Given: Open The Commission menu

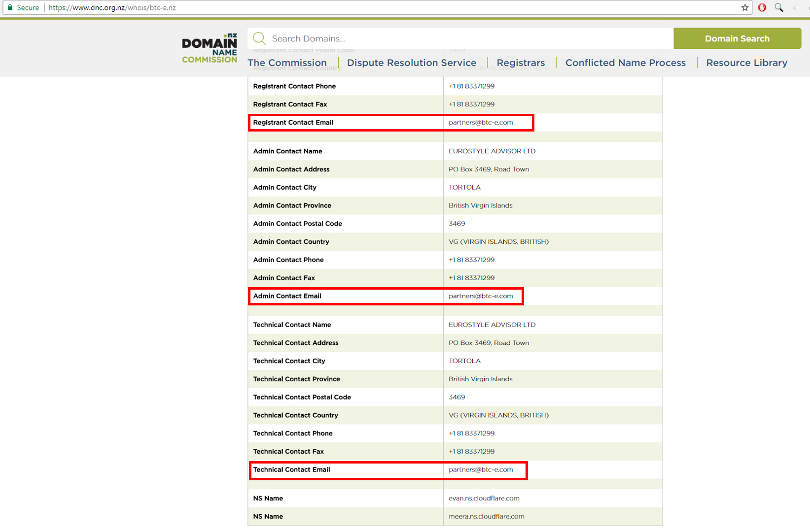Looking at the screenshot, I should [x=287, y=63].
